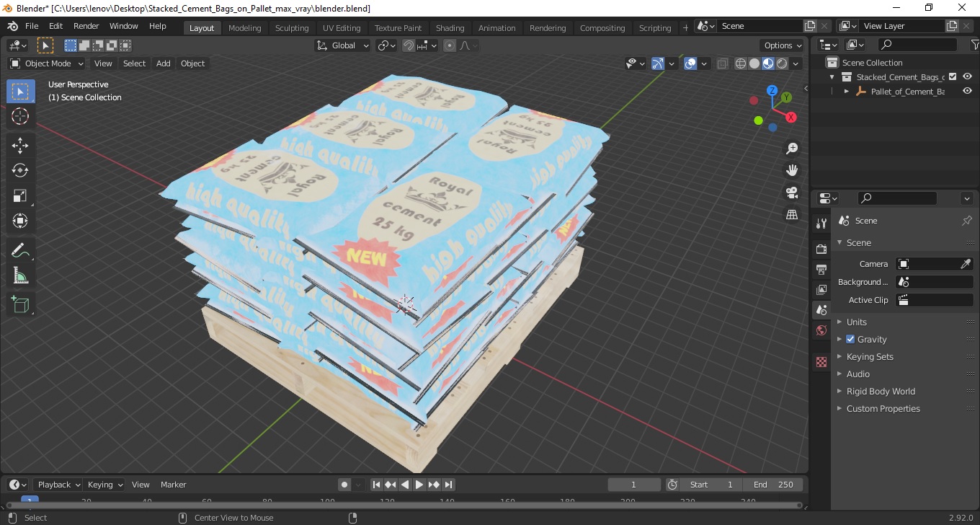The image size is (980, 525).
Task: Open the Render properties tab
Action: [x=821, y=249]
